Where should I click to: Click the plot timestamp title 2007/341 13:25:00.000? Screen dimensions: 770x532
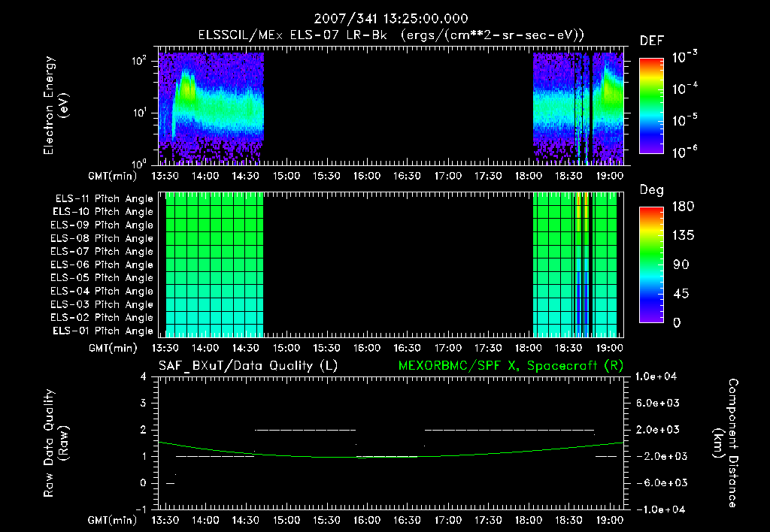391,19
